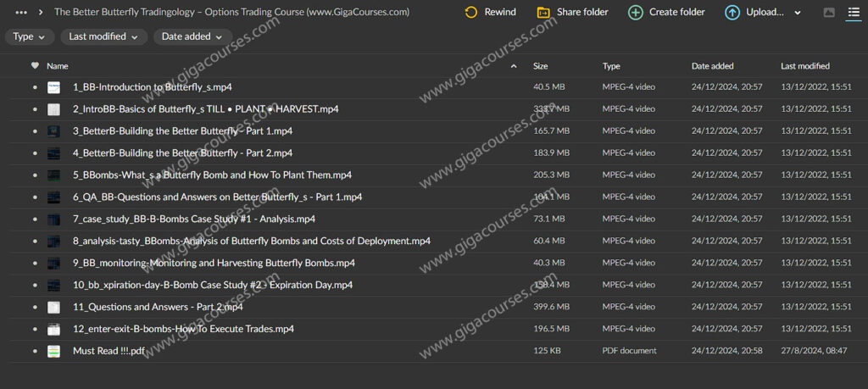Select 12_enter-exit-B-bombs video thumbnail
Screen dimensions: 868x389
54,329
